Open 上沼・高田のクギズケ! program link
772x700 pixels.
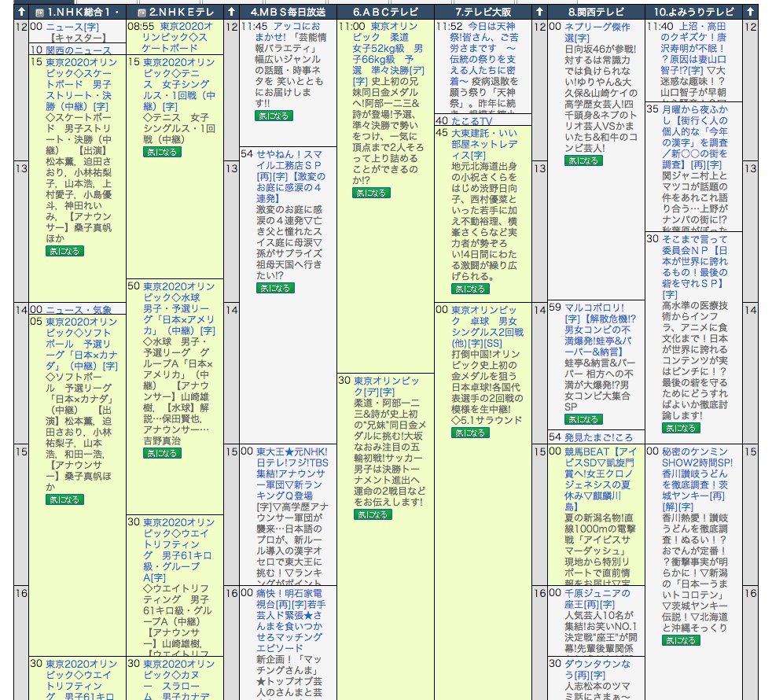point(693,48)
